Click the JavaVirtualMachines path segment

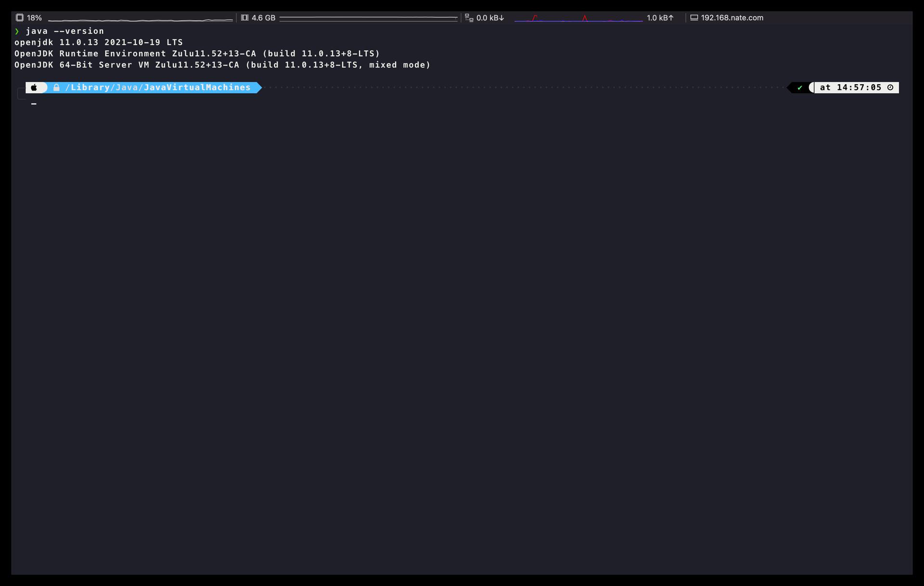click(197, 88)
